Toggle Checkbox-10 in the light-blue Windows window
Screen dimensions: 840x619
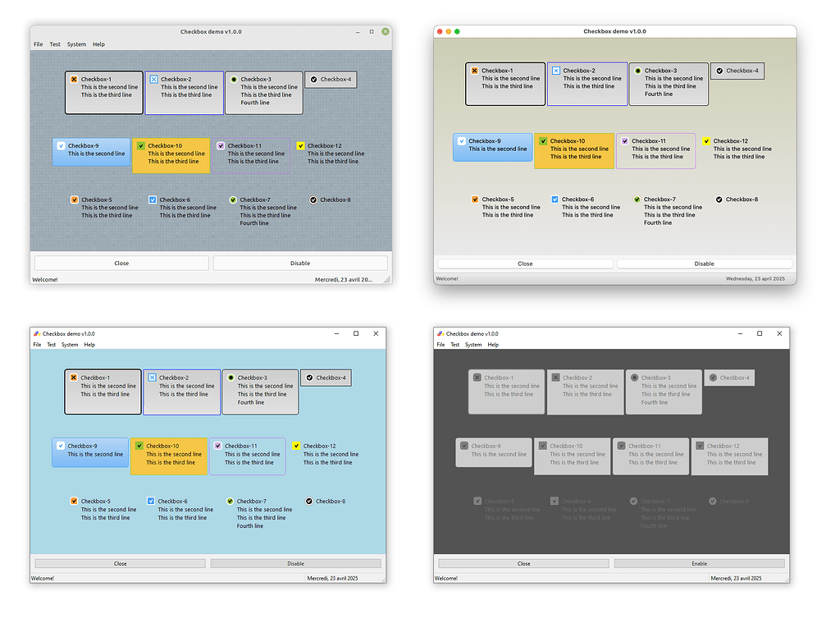[139, 446]
